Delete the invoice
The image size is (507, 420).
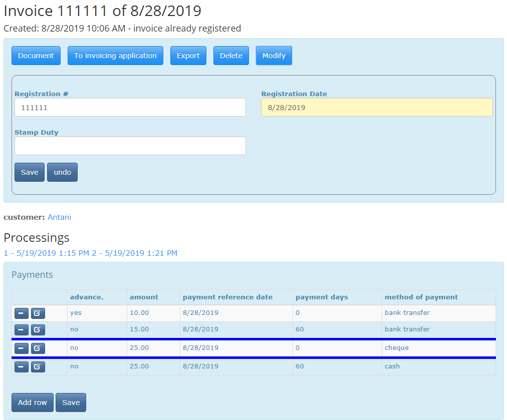(x=231, y=56)
